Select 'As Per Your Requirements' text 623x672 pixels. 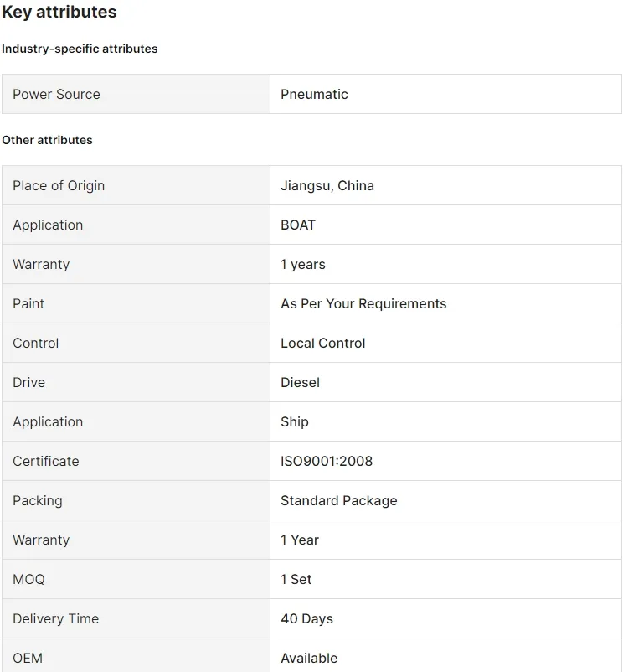pos(363,303)
